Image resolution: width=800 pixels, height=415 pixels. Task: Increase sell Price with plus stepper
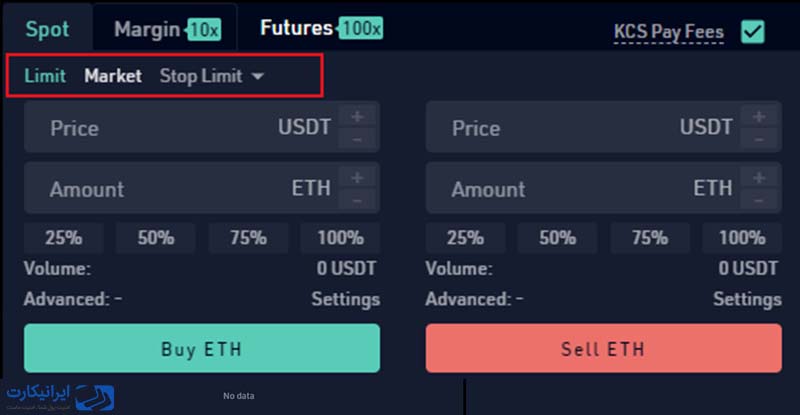[x=759, y=116]
